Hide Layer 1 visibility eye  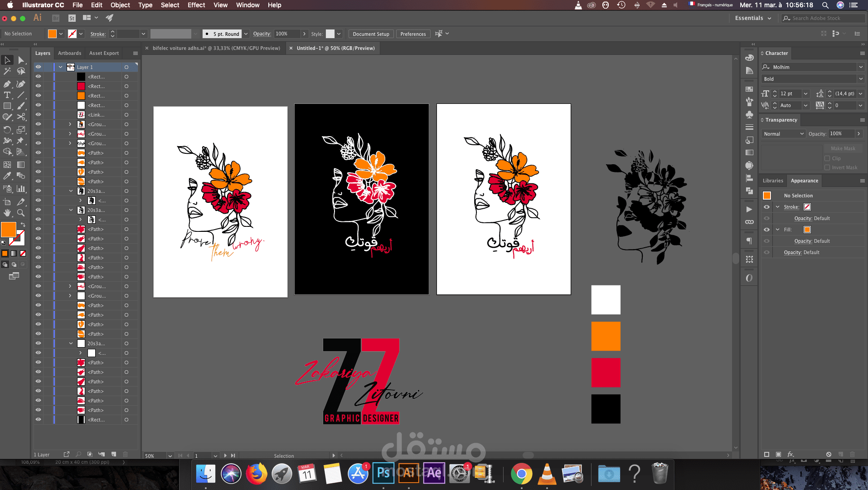pos(38,67)
